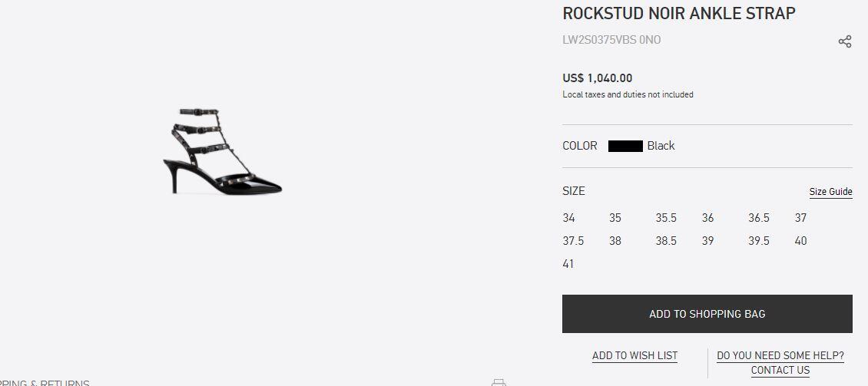
Task: Pick size 41
Action: (x=568, y=264)
